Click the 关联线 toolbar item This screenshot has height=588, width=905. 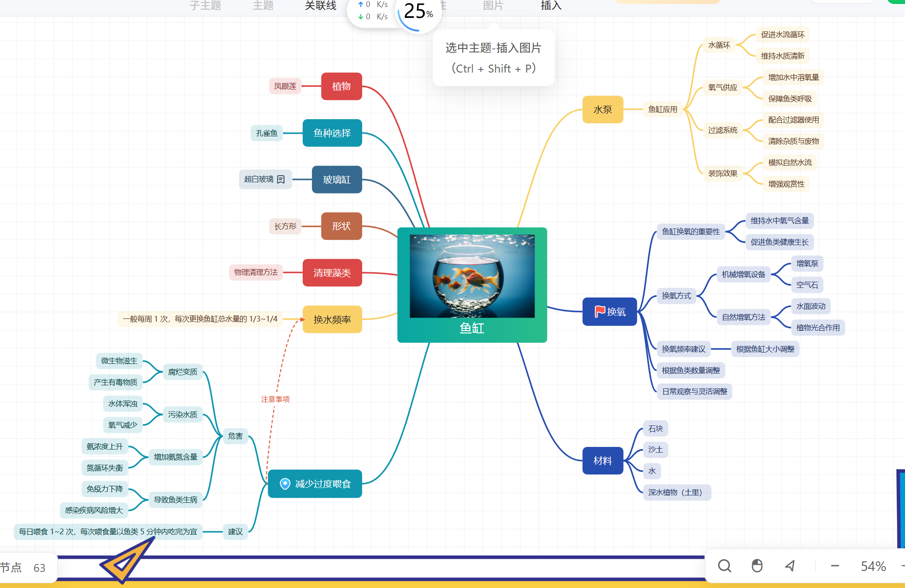pos(320,6)
